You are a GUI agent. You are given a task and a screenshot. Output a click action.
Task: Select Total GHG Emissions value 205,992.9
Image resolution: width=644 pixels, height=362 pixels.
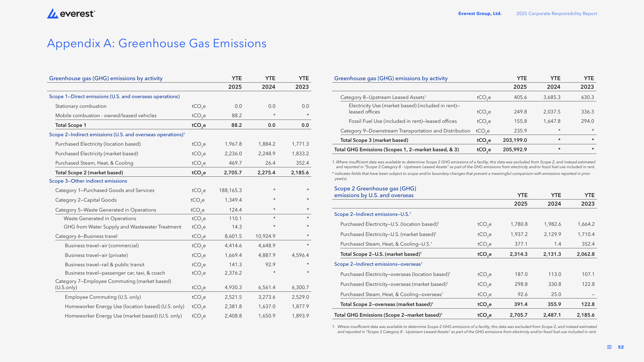pyautogui.click(x=515, y=150)
